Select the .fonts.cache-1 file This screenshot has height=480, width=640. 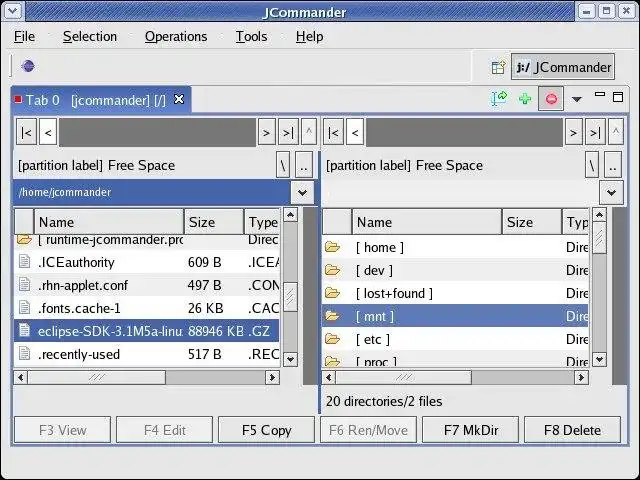point(147,308)
